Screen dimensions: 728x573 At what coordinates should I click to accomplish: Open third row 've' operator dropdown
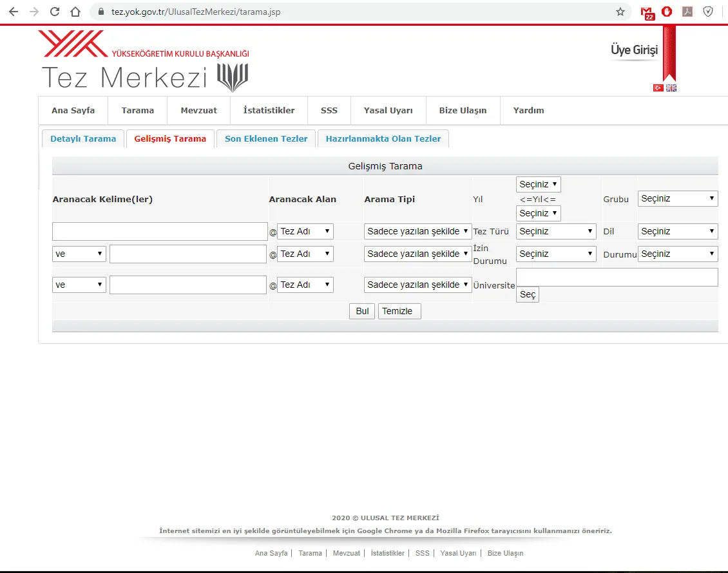(79, 285)
